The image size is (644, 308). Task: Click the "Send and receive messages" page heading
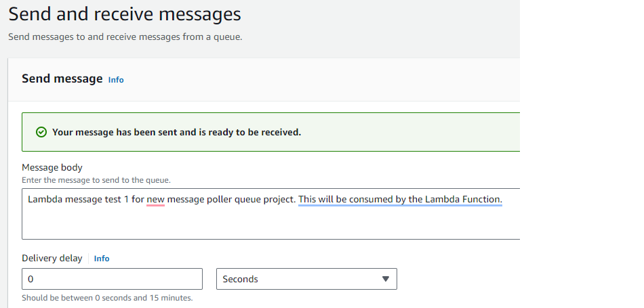(125, 14)
